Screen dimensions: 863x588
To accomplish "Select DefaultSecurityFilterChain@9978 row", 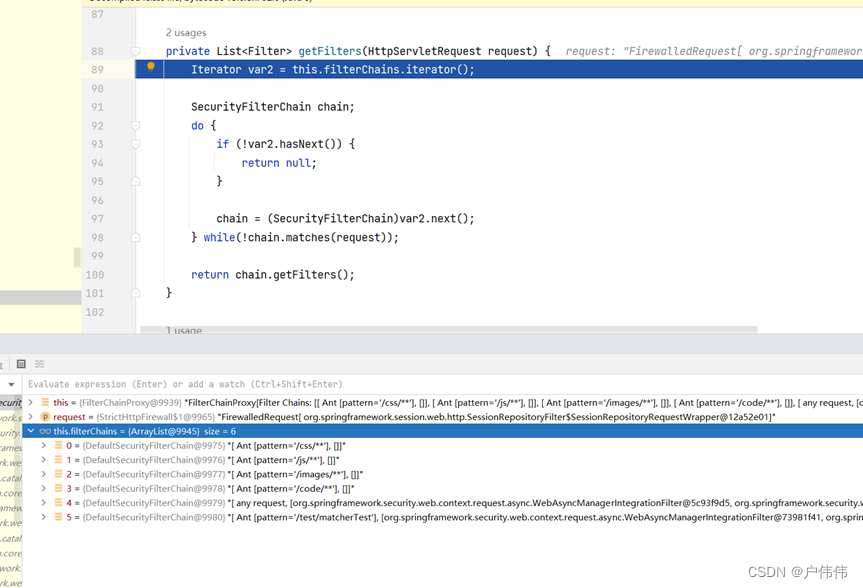I will coord(443,488).
